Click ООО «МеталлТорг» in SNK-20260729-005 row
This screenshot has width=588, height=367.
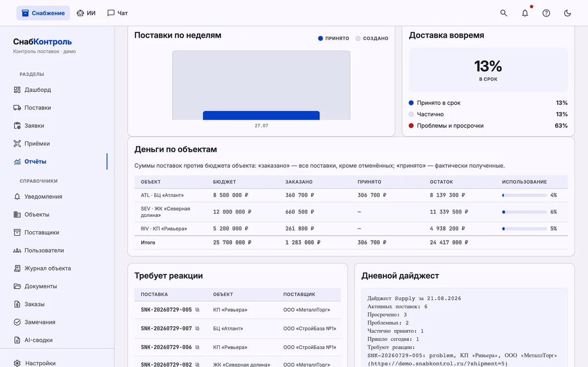coord(307,310)
